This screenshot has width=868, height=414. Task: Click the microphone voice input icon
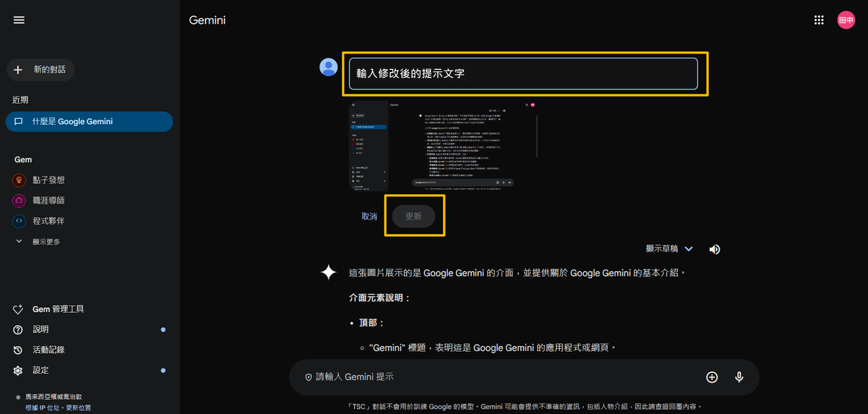739,377
